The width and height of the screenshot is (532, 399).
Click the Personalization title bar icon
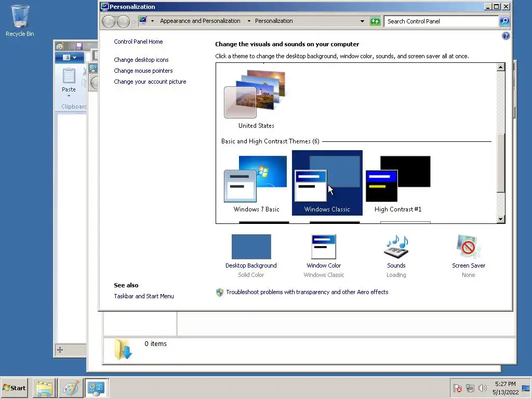point(104,6)
